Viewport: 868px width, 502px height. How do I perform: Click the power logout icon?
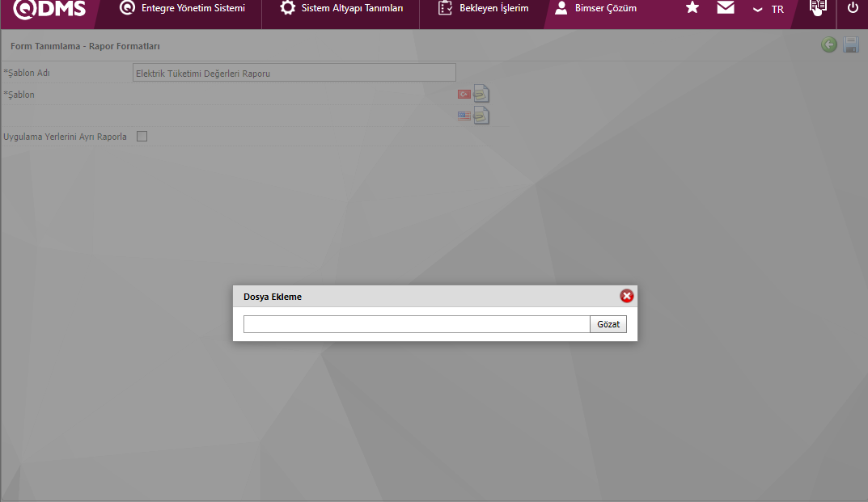point(853,8)
